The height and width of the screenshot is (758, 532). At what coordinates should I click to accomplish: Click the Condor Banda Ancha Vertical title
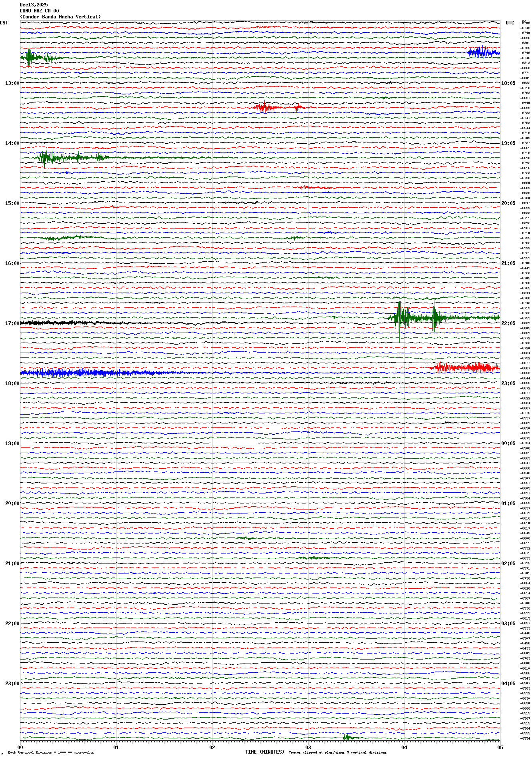pyautogui.click(x=60, y=17)
